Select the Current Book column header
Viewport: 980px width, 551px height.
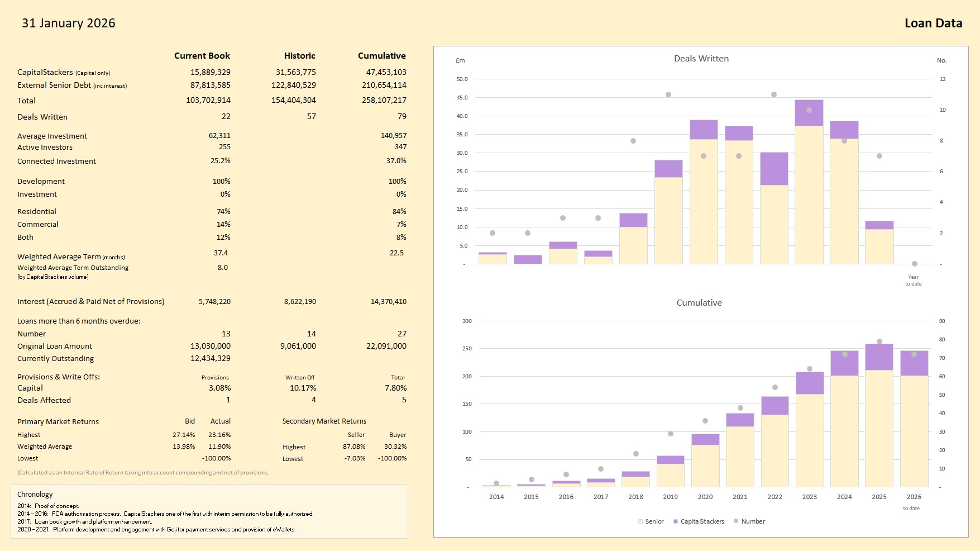pyautogui.click(x=202, y=56)
